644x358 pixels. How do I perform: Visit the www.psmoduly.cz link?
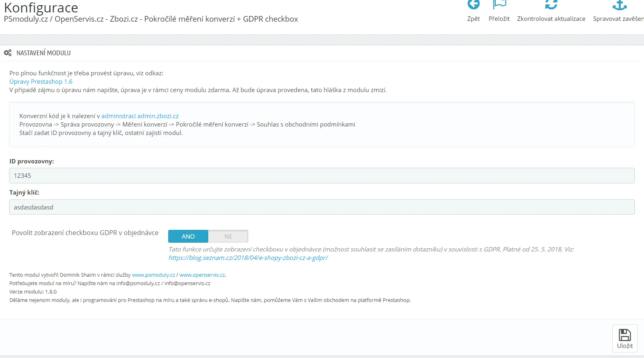(x=153, y=275)
